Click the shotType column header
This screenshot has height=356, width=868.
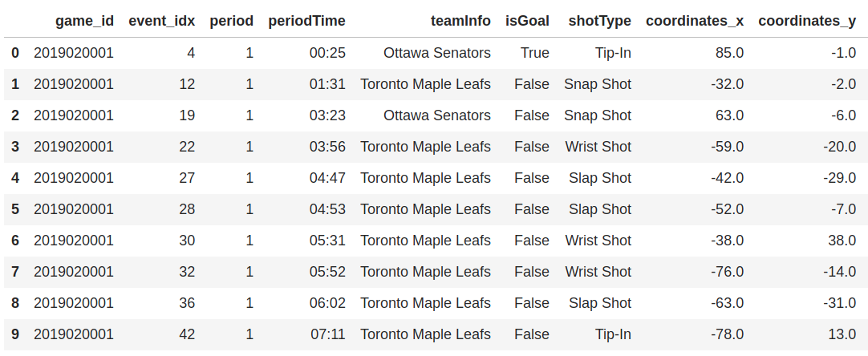click(599, 21)
